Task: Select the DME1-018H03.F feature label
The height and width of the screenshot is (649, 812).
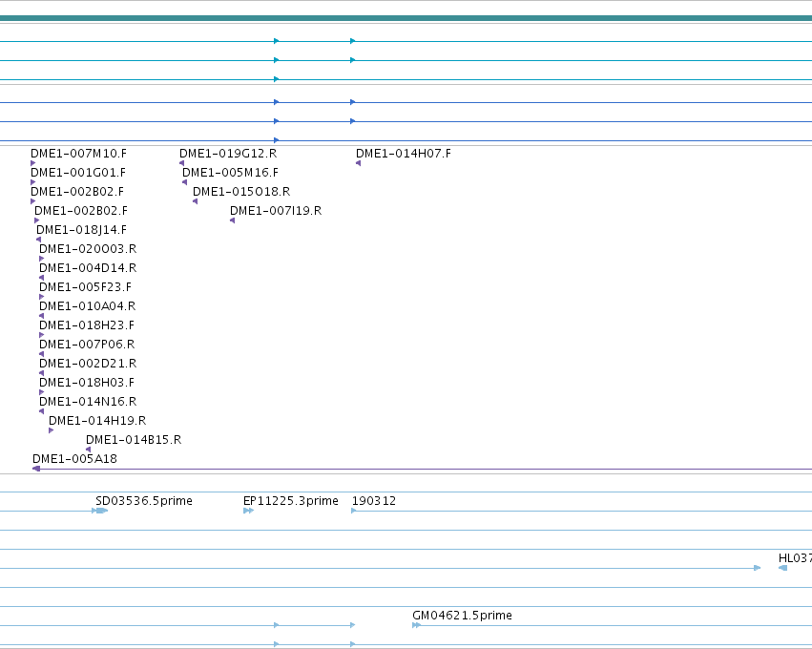Action: tap(87, 383)
